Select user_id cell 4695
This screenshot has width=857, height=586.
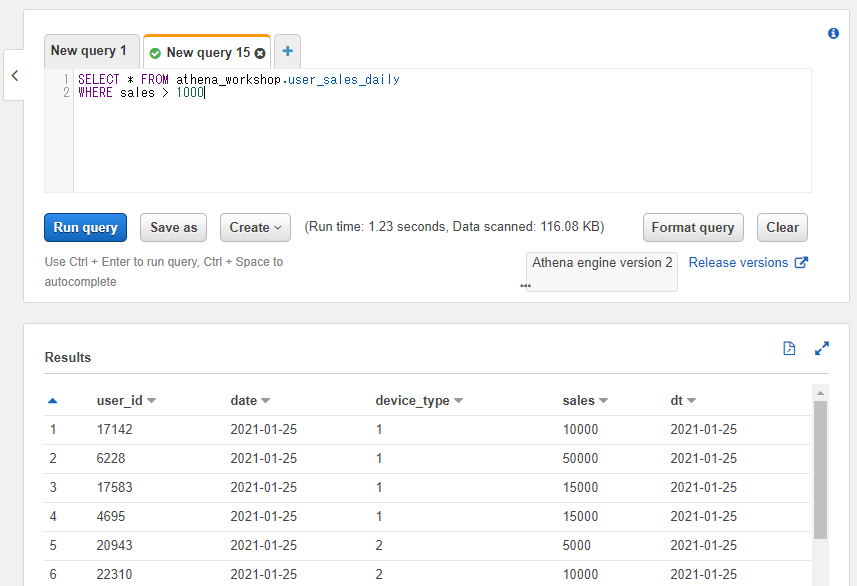(110, 517)
